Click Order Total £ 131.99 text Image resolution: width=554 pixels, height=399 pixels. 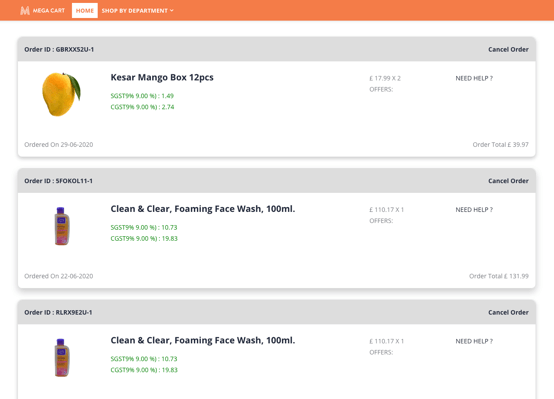click(499, 276)
